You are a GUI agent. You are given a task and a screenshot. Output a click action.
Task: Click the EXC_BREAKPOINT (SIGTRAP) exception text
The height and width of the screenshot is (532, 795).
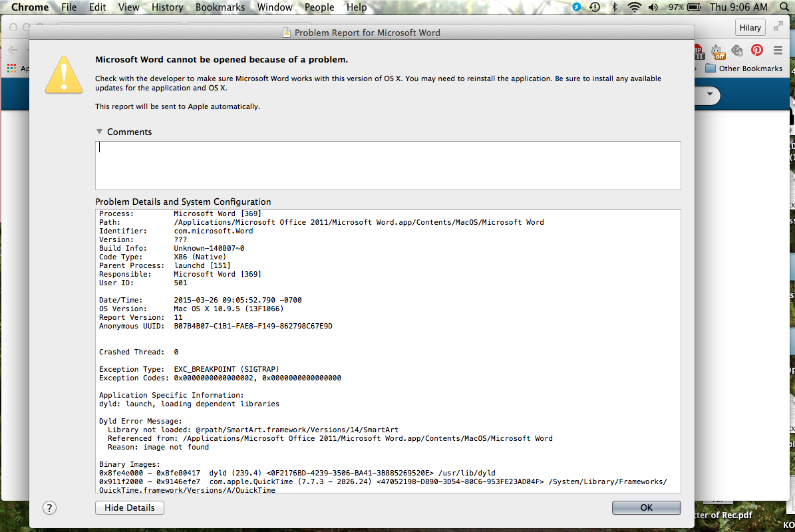coord(227,369)
